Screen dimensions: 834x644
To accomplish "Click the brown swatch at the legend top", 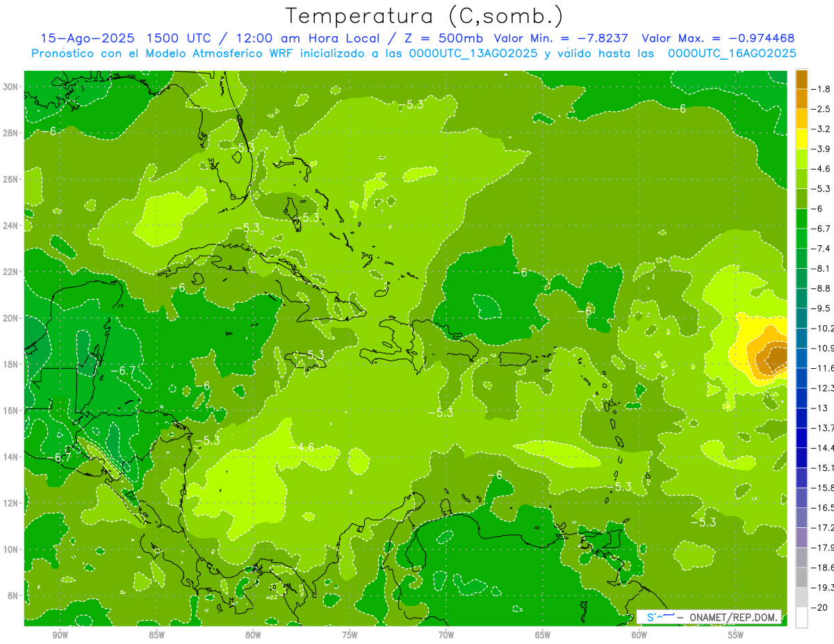I will coord(801,79).
